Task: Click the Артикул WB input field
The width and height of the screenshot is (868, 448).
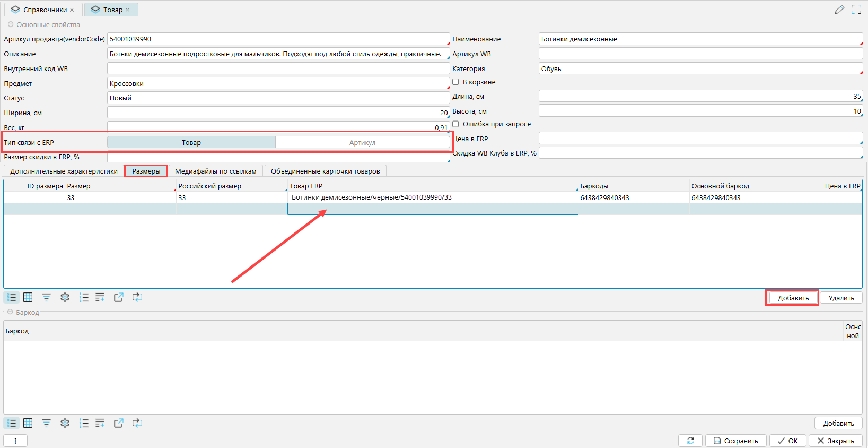Action: pos(700,54)
